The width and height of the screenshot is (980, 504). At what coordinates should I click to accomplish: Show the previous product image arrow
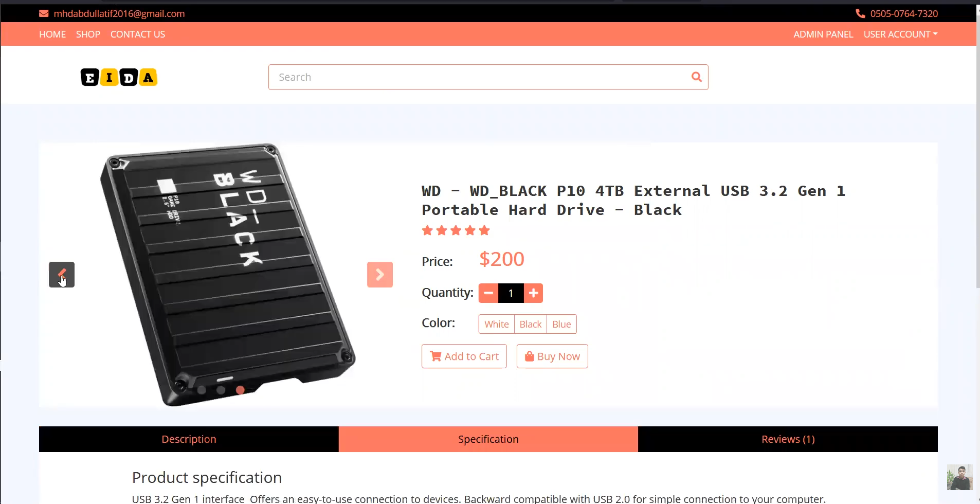(62, 275)
